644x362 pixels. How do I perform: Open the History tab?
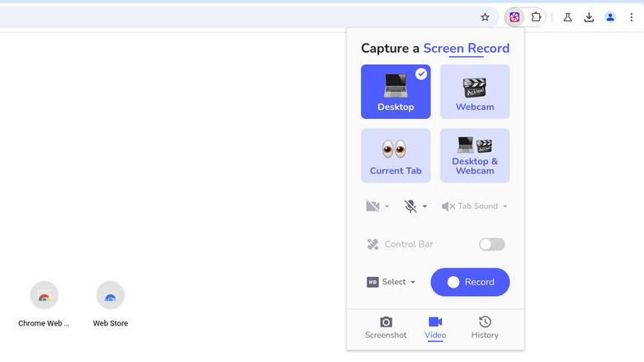pyautogui.click(x=485, y=327)
